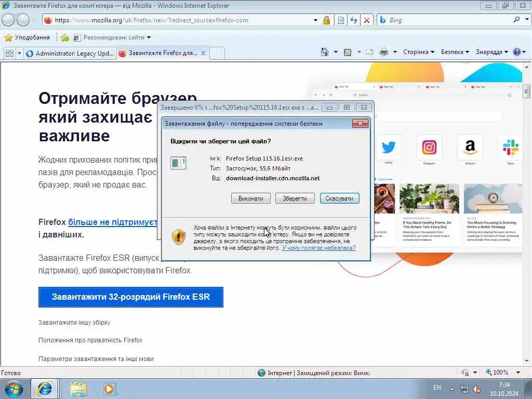Open the 'У чому полягає небезпека?' link

coord(319,248)
